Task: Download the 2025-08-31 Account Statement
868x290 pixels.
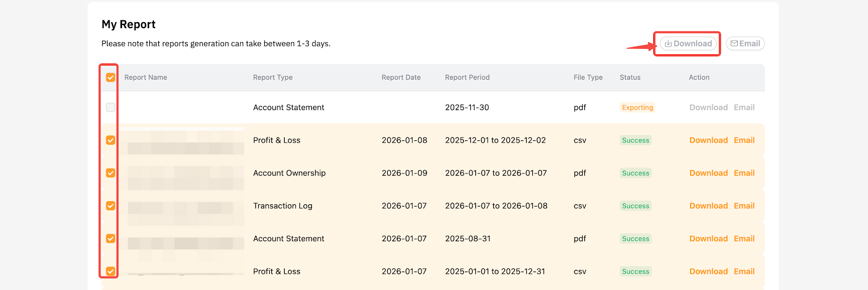Action: click(x=708, y=239)
